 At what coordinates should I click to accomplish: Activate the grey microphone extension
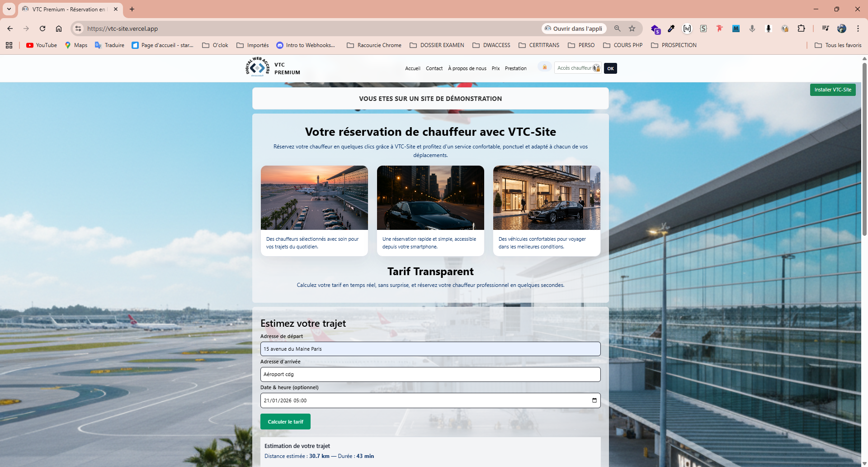[752, 29]
